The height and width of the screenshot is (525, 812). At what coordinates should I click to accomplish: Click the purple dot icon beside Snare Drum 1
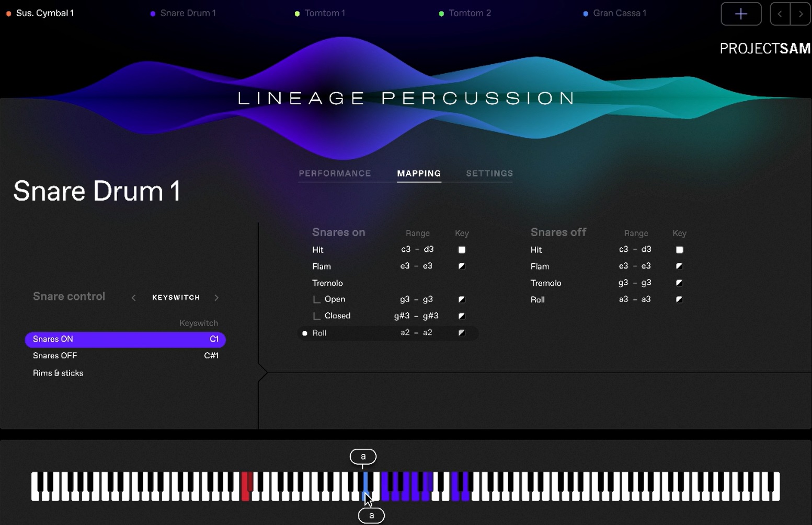[153, 13]
